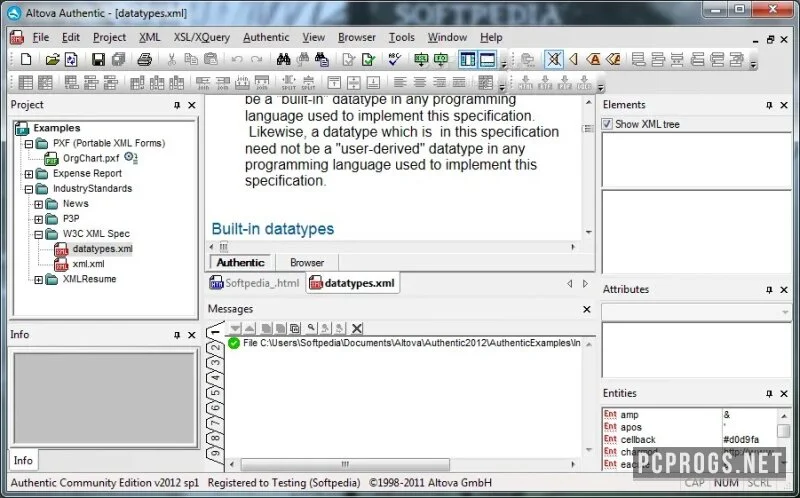Click the Clear messages X icon
800x498 pixels.
(x=357, y=328)
